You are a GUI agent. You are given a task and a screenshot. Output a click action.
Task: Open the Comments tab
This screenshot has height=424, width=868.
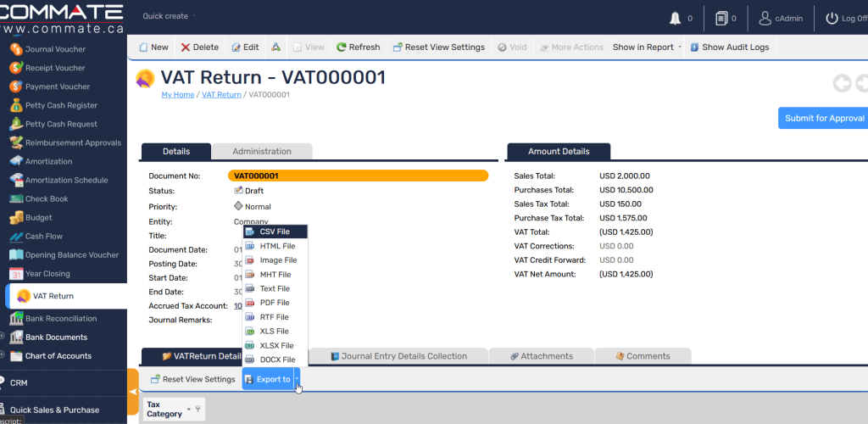pos(643,356)
